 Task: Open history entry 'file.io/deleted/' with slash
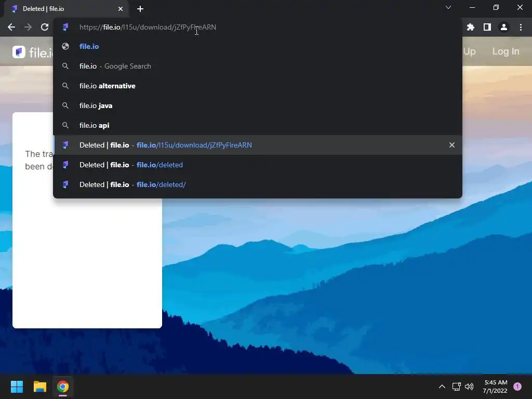pyautogui.click(x=258, y=184)
